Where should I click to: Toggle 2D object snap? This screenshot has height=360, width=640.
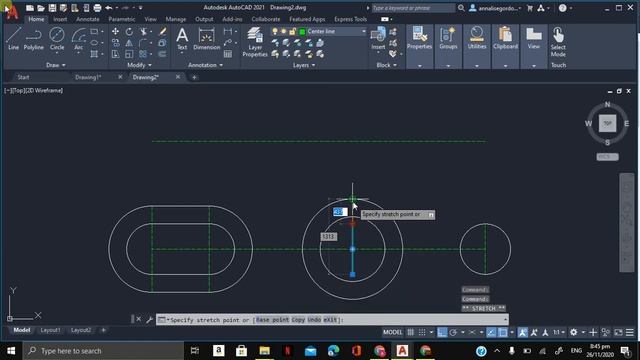tap(503, 333)
